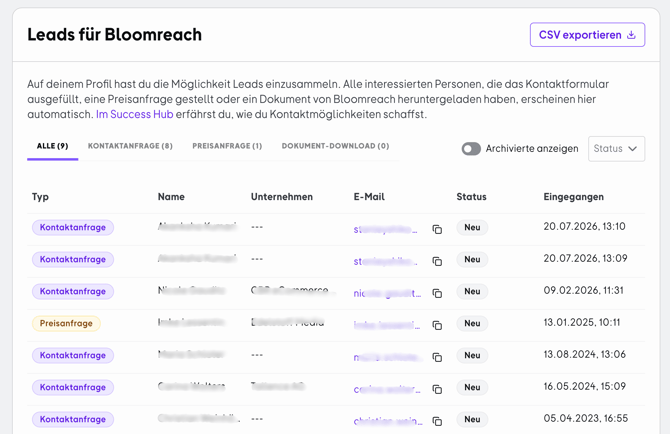670x434 pixels.
Task: Open email link of lead from 09.02.2026, 11:31
Action: click(387, 293)
